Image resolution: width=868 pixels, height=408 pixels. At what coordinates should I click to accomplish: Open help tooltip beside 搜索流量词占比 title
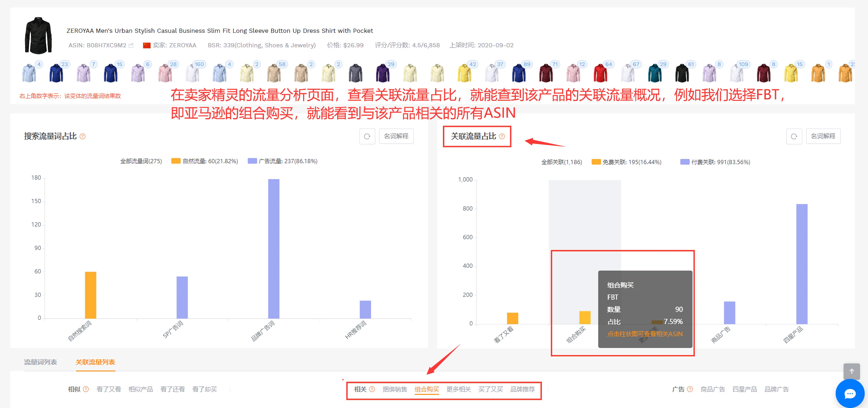click(83, 136)
